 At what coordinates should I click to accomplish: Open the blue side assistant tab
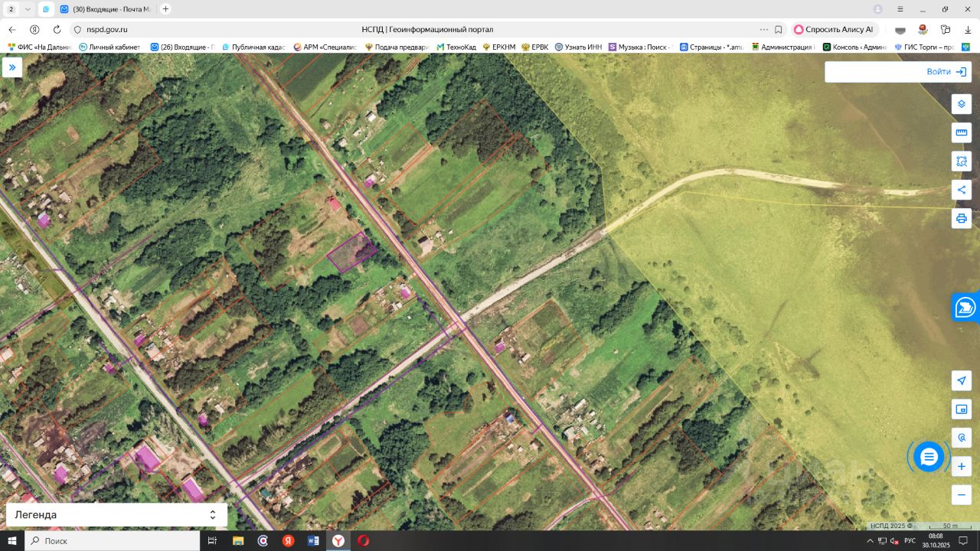coord(966,307)
